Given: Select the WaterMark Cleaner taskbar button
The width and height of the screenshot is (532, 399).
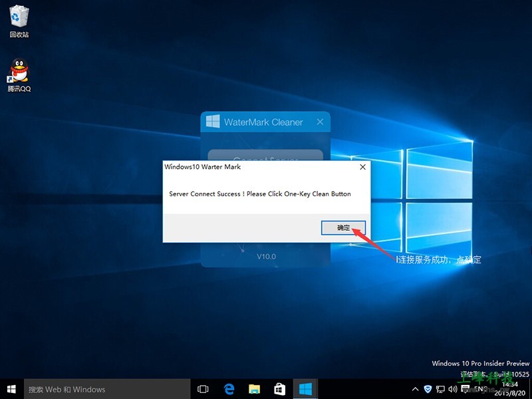Looking at the screenshot, I should (305, 389).
